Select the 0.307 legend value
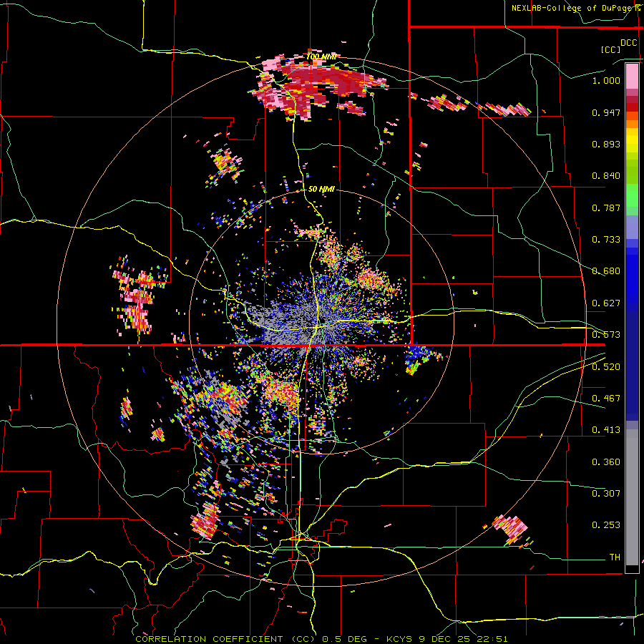 (x=606, y=494)
